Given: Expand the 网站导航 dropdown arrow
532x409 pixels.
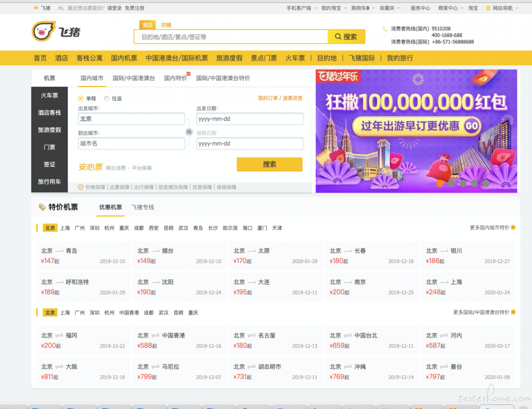Looking at the screenshot, I should [x=517, y=8].
